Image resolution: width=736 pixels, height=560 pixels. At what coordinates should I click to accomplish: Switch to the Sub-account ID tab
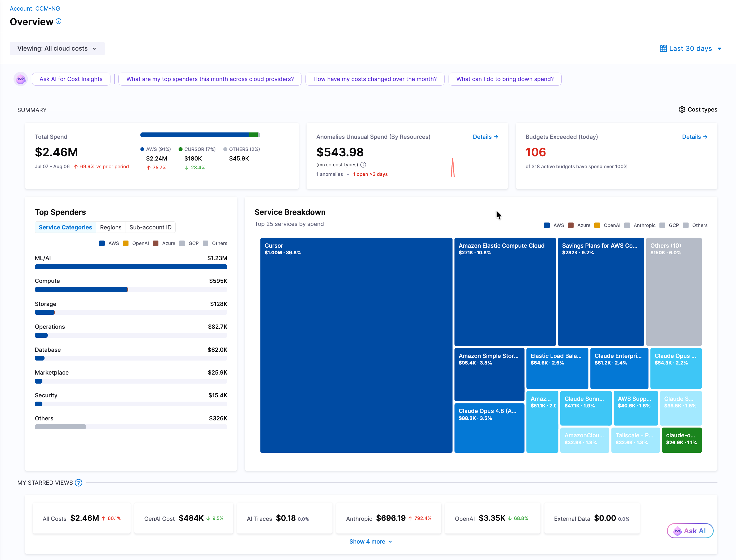tap(150, 227)
